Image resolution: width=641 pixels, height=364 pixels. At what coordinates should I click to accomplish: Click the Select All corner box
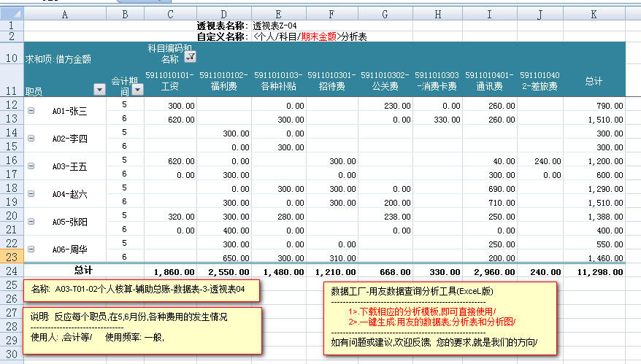click(x=12, y=13)
